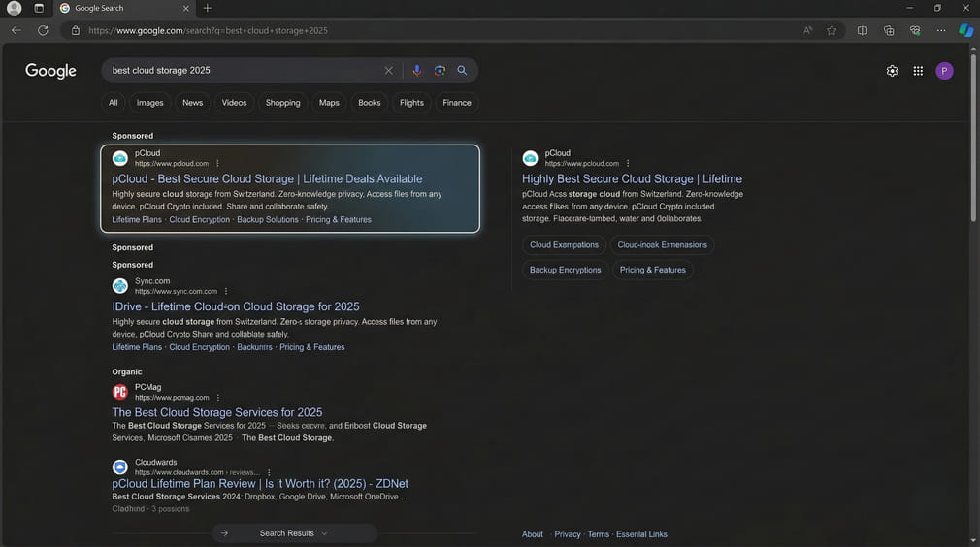980x547 pixels.
Task: Open the tab actions menu icon
Action: [39, 8]
